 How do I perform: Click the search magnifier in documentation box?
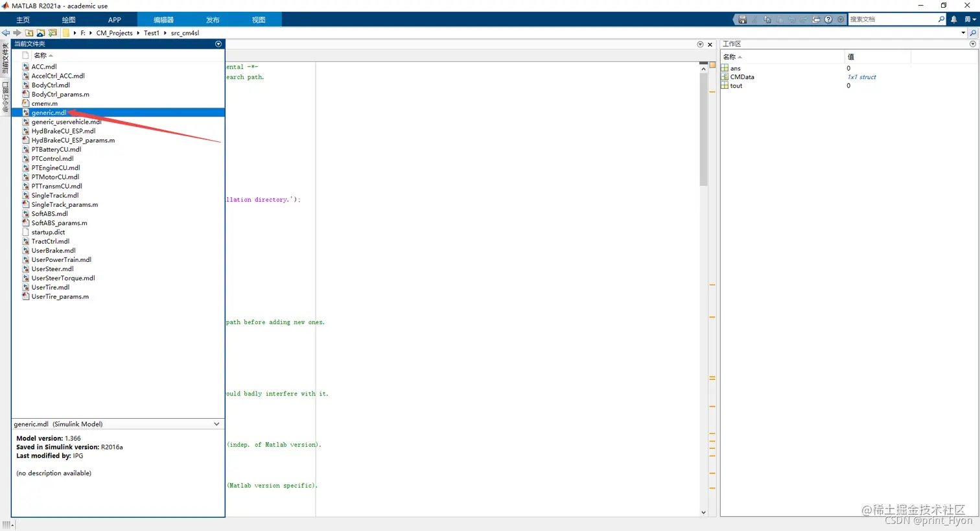pos(941,19)
